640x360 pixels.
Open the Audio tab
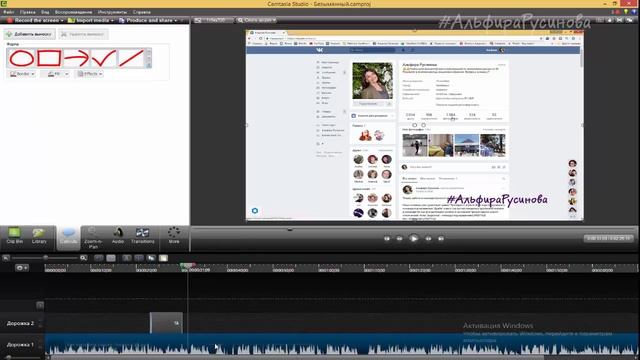pos(118,236)
